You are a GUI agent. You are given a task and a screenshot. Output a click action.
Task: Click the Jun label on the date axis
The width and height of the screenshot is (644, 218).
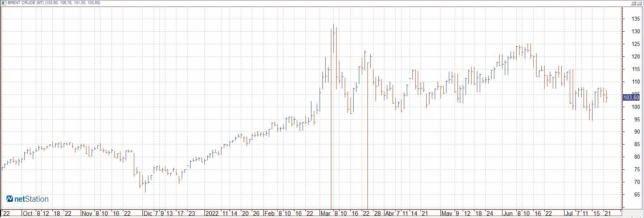point(507,213)
